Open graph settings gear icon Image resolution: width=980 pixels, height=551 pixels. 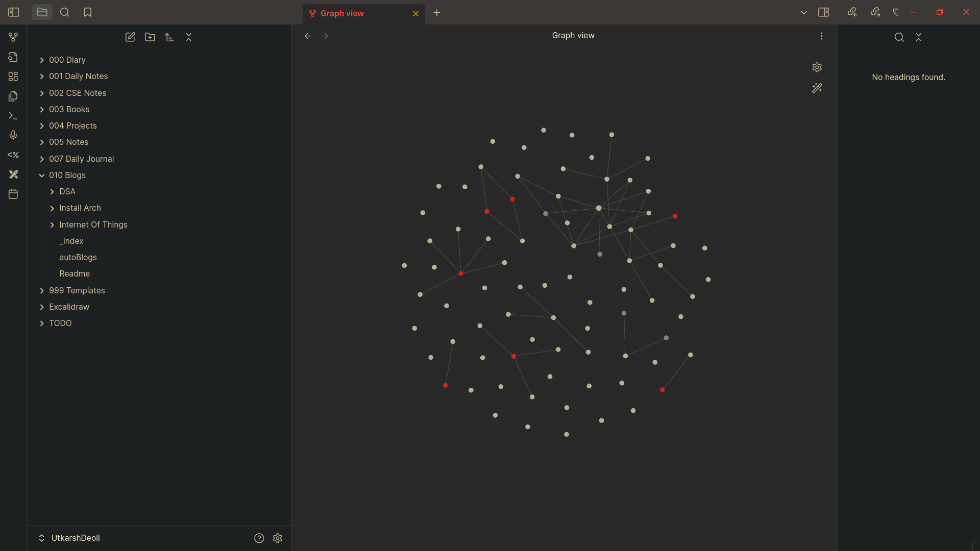(817, 67)
